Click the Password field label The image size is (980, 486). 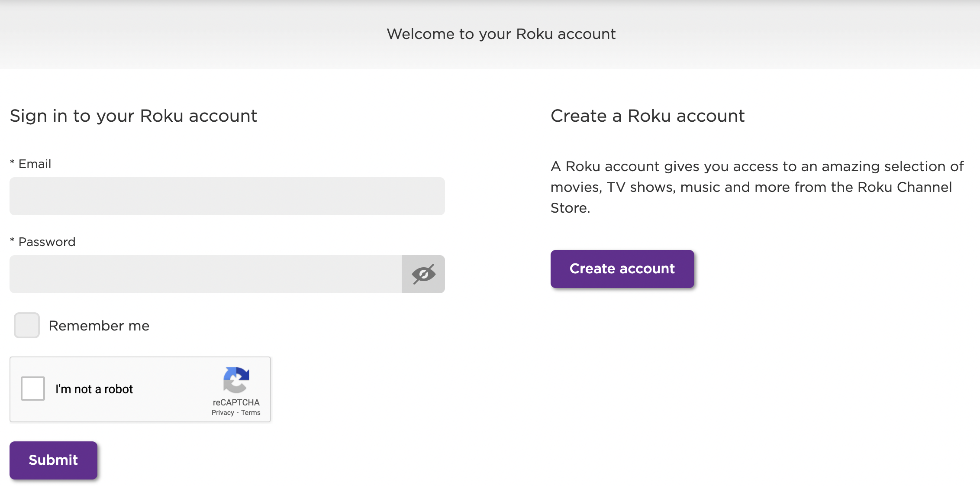pyautogui.click(x=47, y=242)
